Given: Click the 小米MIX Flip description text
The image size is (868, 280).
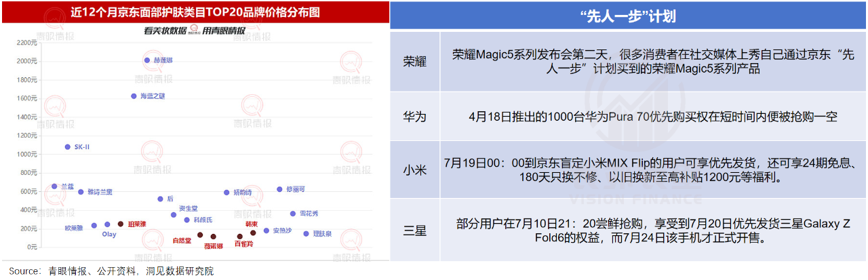Looking at the screenshot, I should [x=654, y=170].
